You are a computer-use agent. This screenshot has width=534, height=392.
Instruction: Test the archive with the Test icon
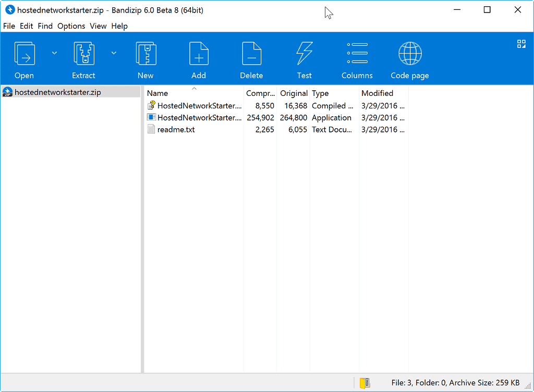pos(305,57)
